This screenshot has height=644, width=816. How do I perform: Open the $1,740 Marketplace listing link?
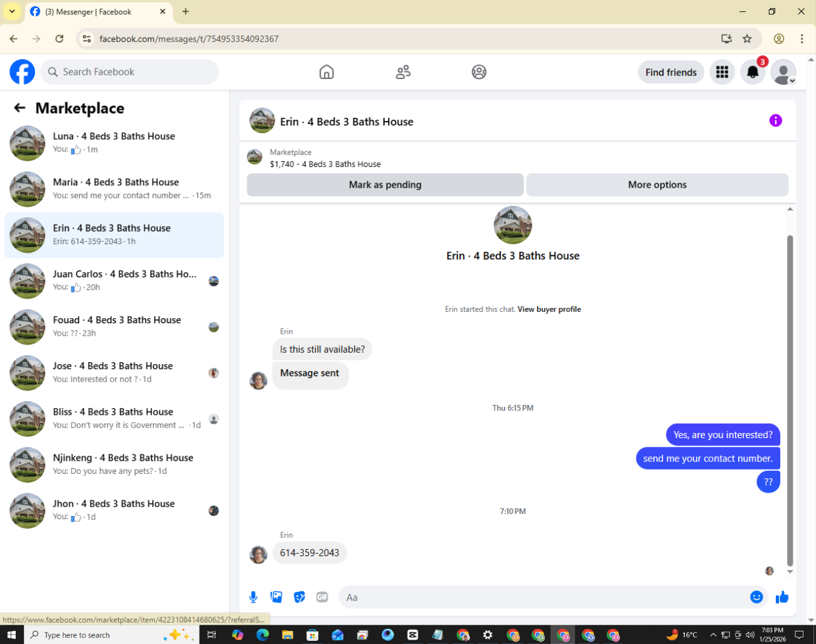pos(325,164)
